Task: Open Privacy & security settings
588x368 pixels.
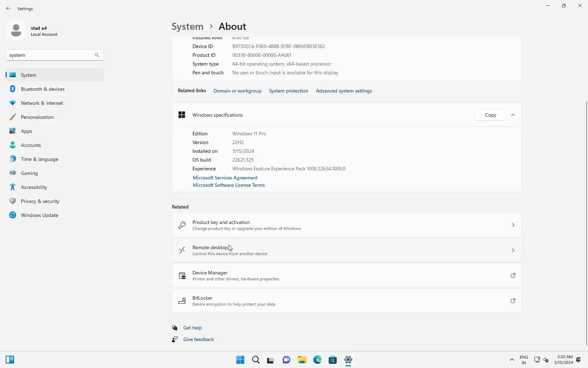Action: (x=55, y=201)
